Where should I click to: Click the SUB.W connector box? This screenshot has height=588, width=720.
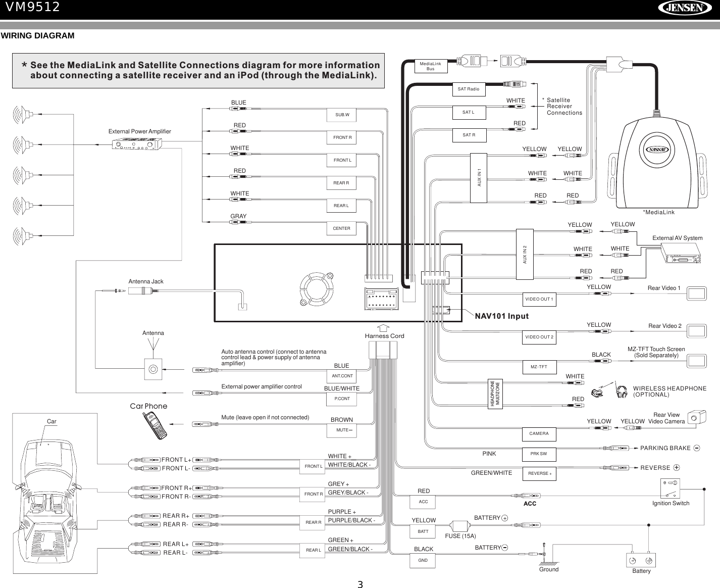[x=342, y=115]
